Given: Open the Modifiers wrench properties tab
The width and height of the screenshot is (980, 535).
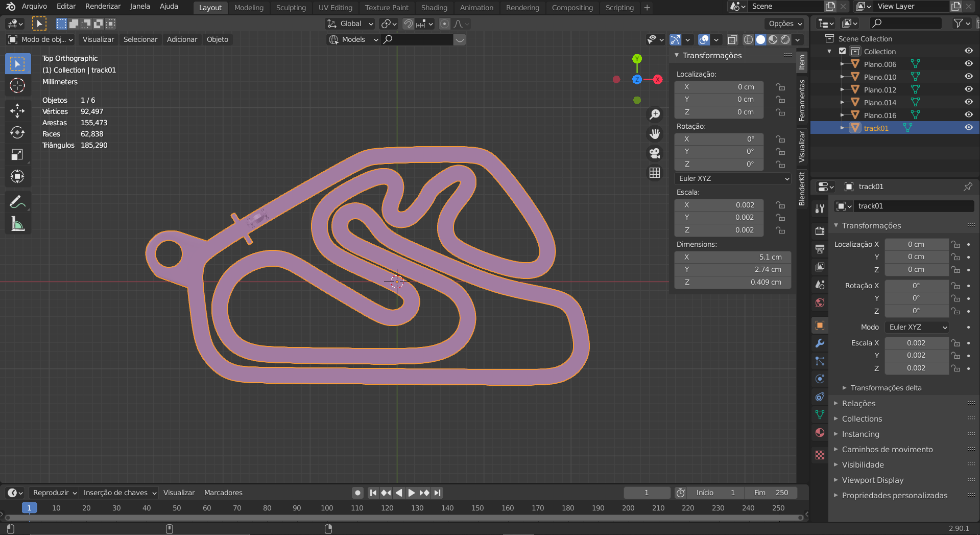Looking at the screenshot, I should point(820,343).
